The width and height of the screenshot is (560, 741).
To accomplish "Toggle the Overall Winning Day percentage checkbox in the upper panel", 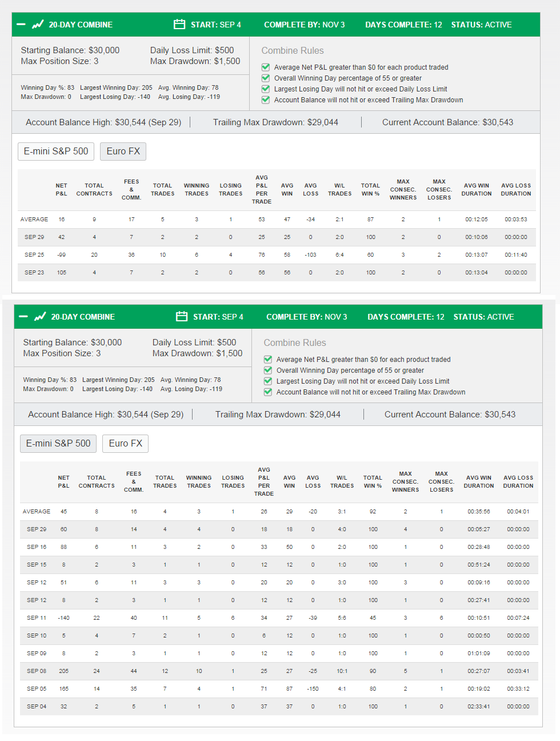I will click(x=266, y=78).
